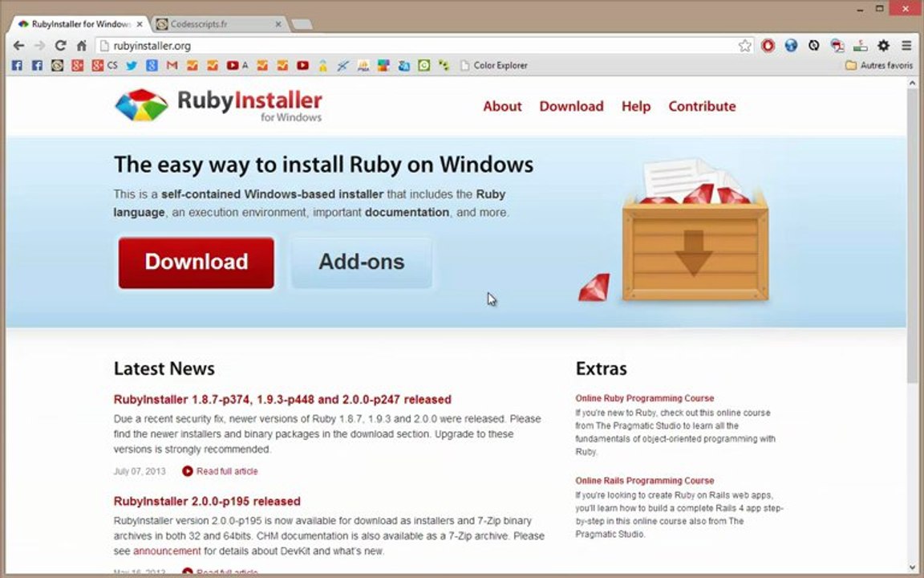924x578 pixels.
Task: Click the page scrollbar up arrow
Action: (x=912, y=83)
